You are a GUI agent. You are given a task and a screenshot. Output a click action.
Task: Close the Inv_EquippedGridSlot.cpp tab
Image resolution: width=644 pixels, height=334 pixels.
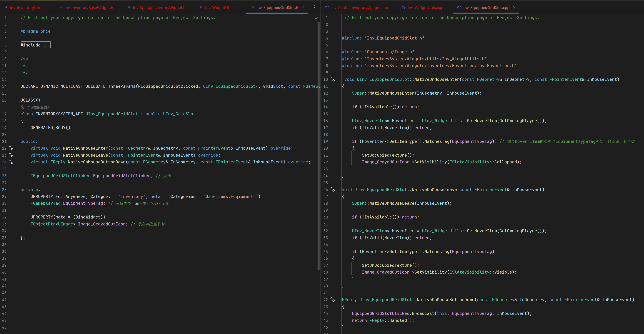514,8
